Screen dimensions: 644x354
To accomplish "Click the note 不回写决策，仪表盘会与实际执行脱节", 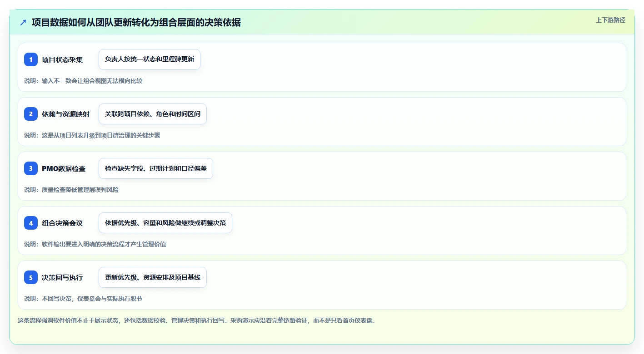I will click(83, 299).
